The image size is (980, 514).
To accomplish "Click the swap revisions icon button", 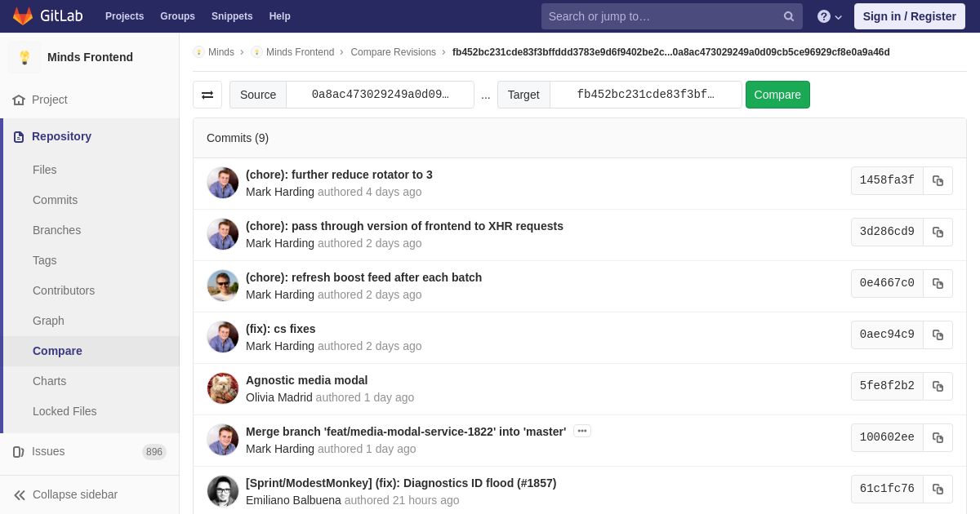I will pos(207,95).
